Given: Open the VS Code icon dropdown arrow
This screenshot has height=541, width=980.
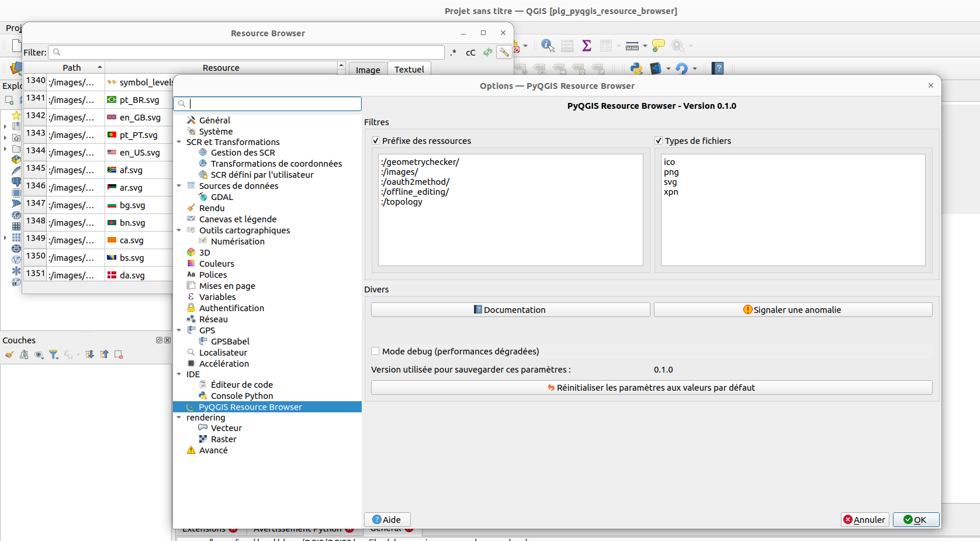Looking at the screenshot, I should 669,68.
